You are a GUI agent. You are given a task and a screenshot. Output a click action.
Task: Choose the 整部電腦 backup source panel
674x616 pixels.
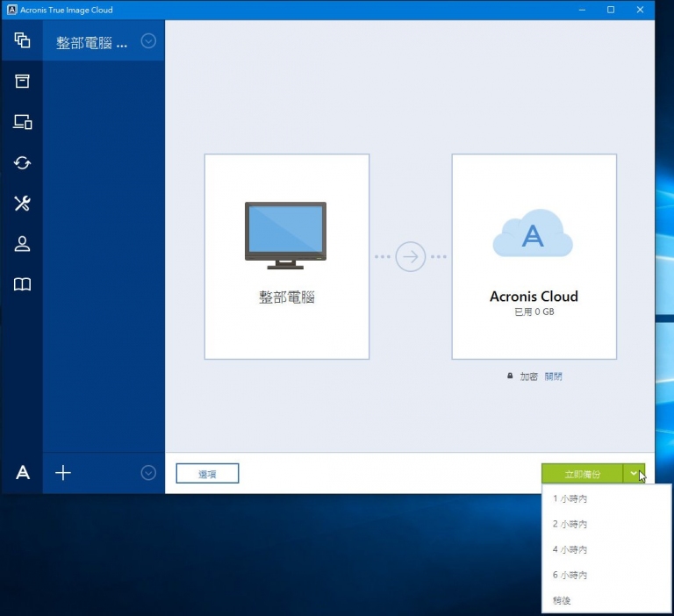point(287,256)
